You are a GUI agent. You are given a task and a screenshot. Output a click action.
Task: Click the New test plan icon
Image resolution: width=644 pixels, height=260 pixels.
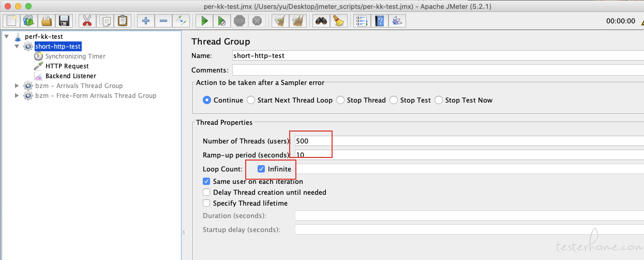click(x=11, y=21)
